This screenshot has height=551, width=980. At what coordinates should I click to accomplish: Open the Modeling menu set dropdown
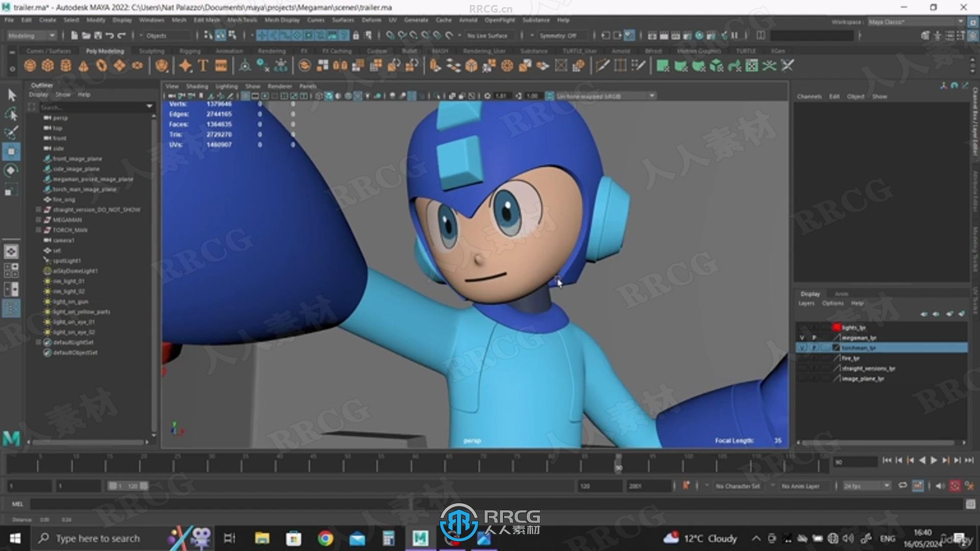31,36
